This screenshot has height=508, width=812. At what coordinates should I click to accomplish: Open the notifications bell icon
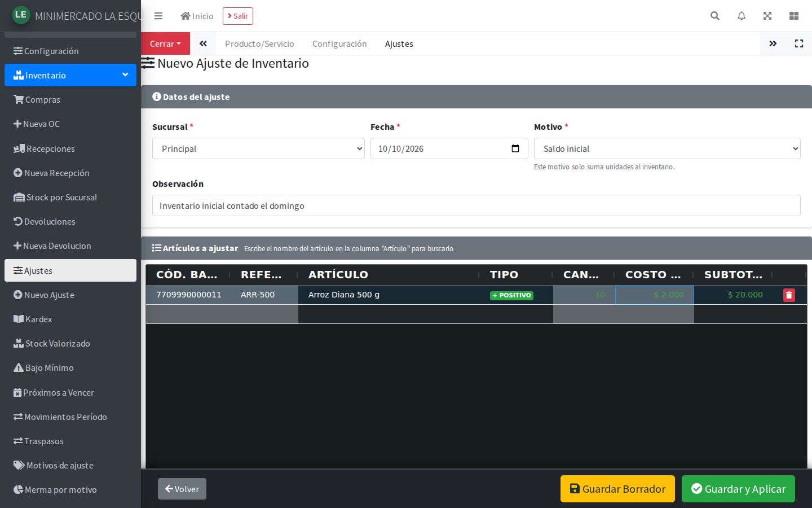coord(742,16)
